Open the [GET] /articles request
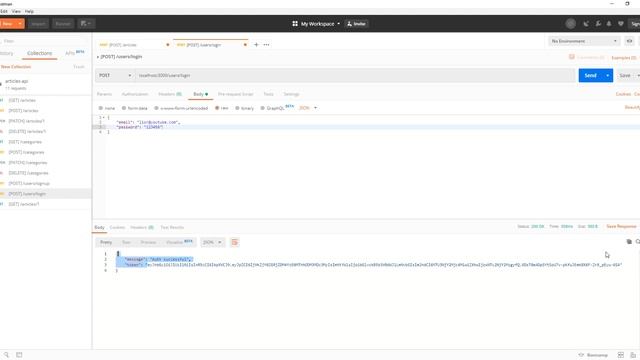Viewport: 640px width, 360px height. tap(22, 100)
